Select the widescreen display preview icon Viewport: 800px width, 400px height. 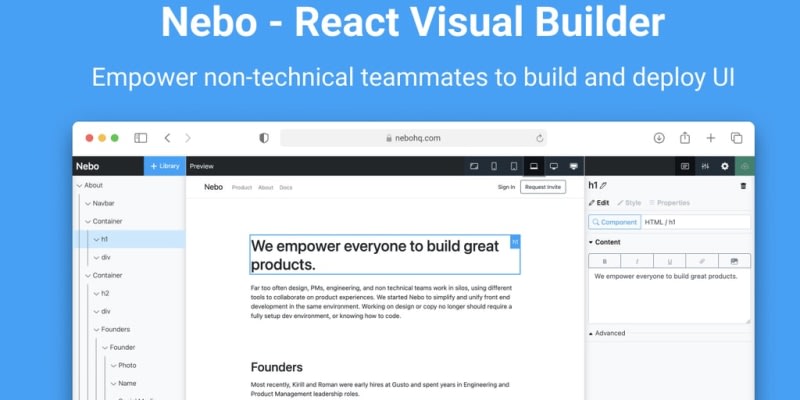[x=573, y=166]
